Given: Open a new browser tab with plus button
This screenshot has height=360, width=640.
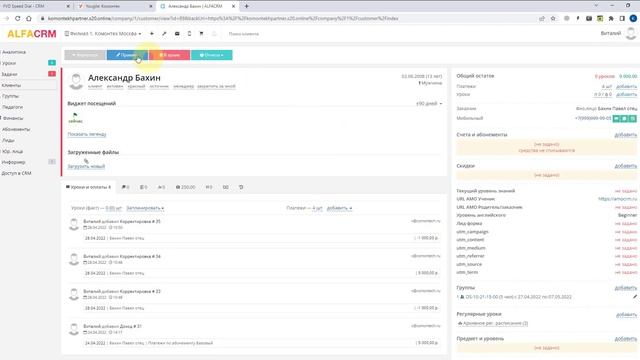Looking at the screenshot, I should pos(246,6).
